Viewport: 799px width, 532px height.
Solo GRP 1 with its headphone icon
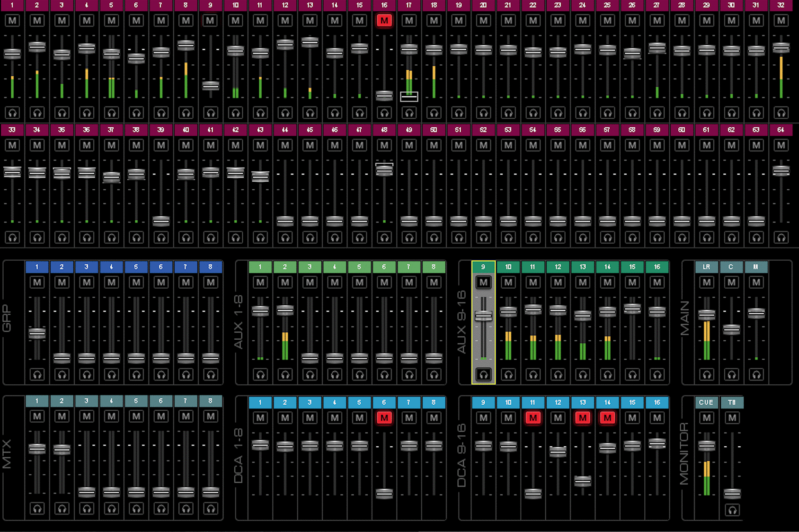(37, 375)
